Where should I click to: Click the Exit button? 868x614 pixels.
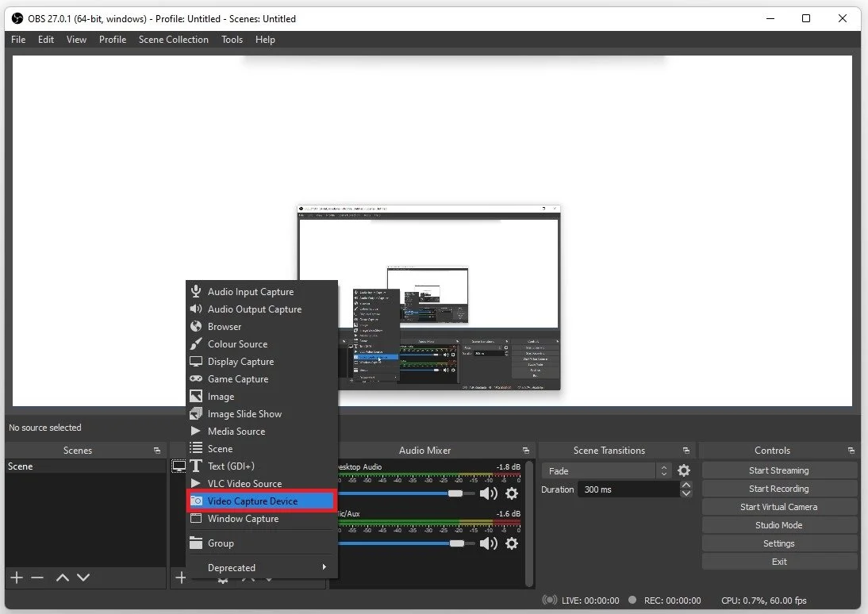click(x=779, y=562)
